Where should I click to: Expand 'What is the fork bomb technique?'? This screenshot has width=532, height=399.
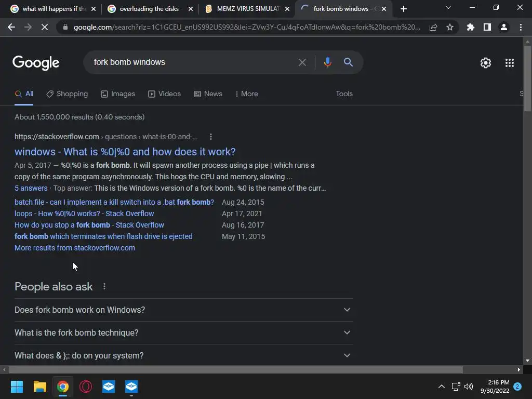(183, 333)
